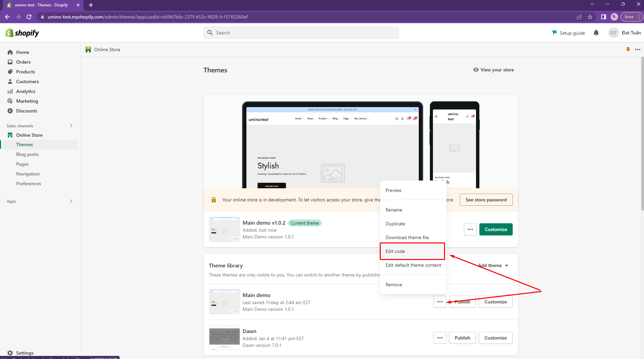Click the Shopify logo
This screenshot has width=644, height=359.
[22, 33]
